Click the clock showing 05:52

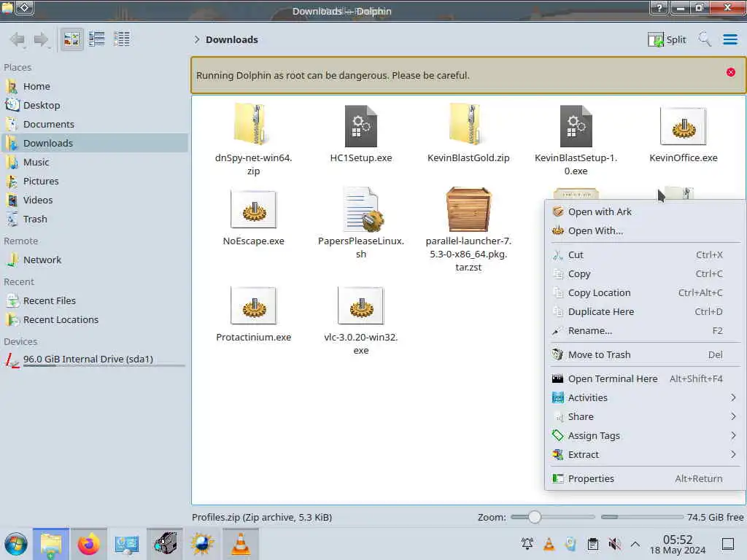[x=678, y=544]
